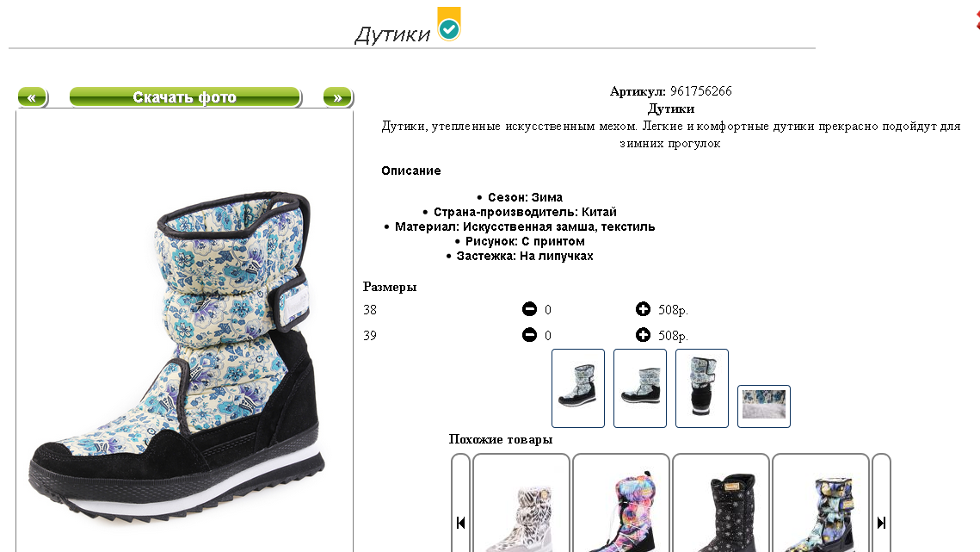Click the previous photo arrow button
The height and width of the screenshot is (552, 980).
click(33, 97)
